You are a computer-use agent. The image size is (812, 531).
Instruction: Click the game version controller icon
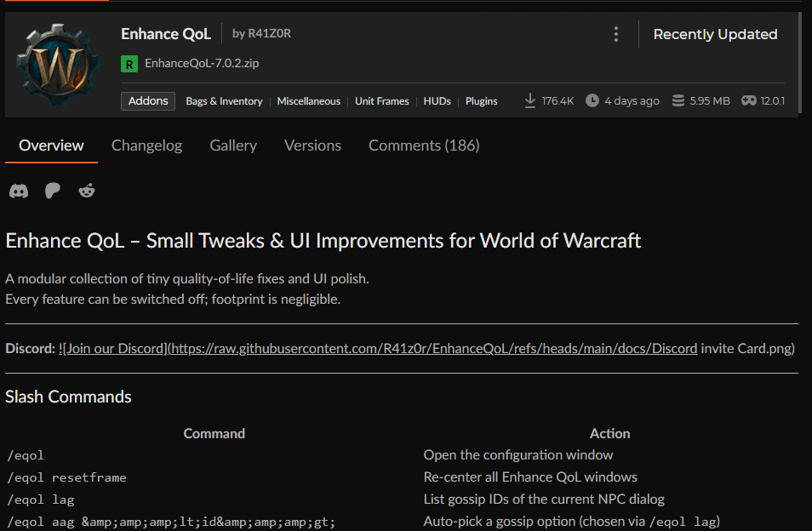point(748,100)
